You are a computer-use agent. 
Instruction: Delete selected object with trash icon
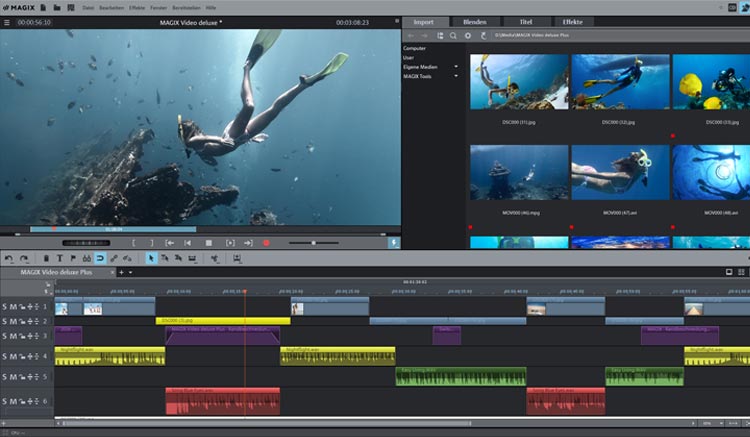pos(46,258)
